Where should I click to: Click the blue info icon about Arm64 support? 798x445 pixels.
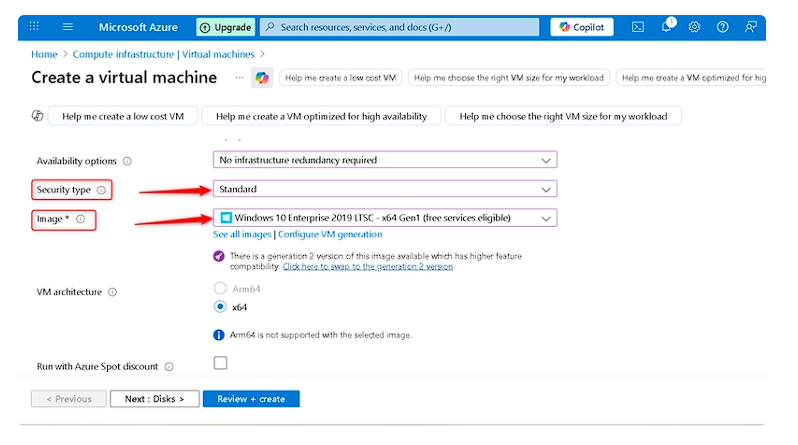(219, 335)
